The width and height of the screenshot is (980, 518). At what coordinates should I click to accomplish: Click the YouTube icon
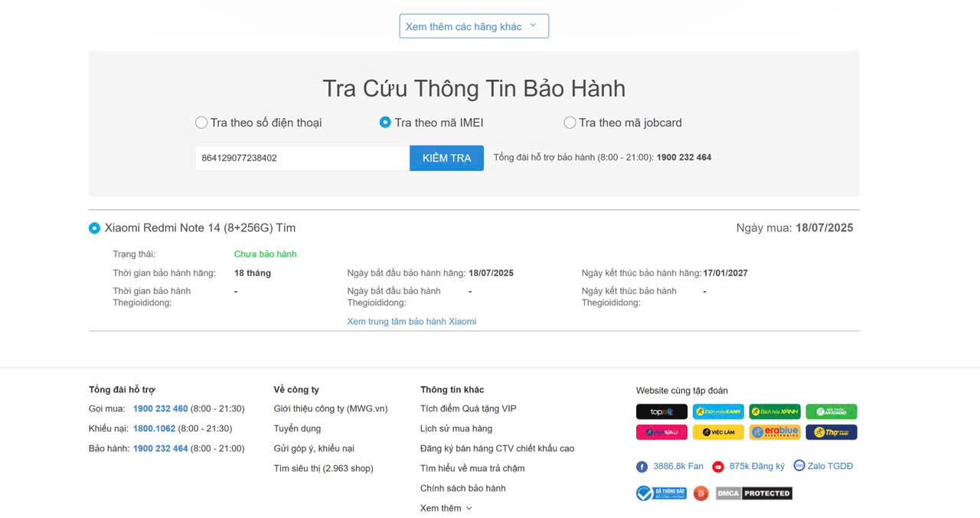[718, 467]
